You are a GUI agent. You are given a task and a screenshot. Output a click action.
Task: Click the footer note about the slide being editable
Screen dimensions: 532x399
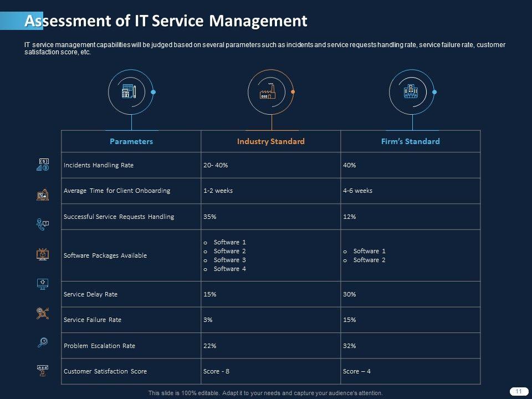(x=265, y=393)
